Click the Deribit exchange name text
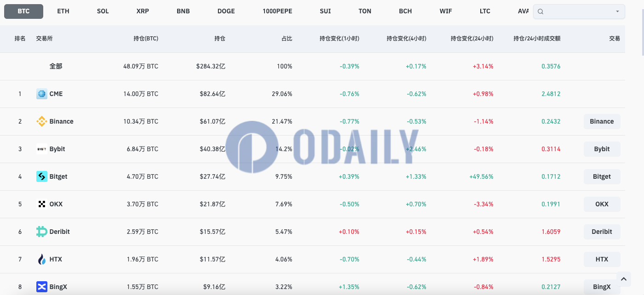 (x=60, y=232)
